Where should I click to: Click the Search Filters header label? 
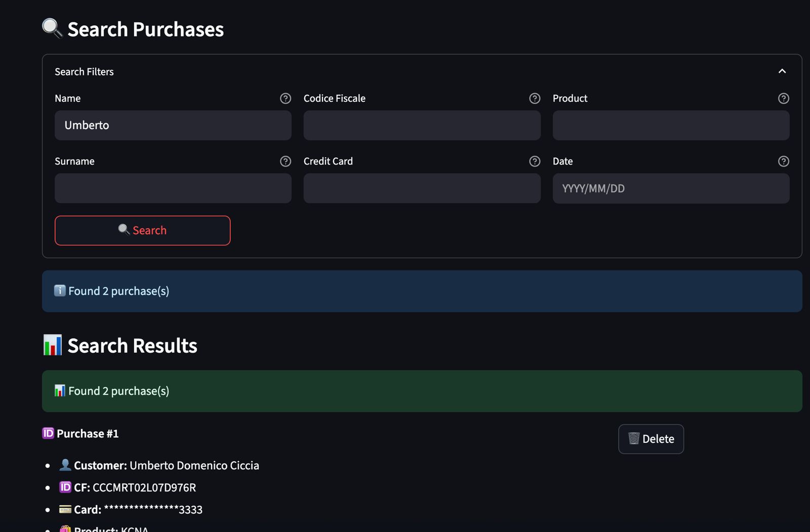[x=84, y=72]
